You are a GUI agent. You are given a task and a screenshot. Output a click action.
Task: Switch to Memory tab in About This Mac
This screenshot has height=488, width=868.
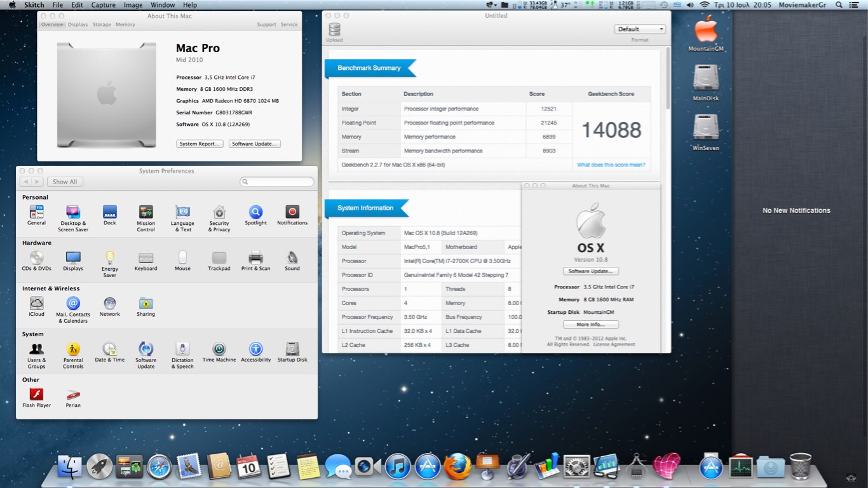click(x=125, y=25)
